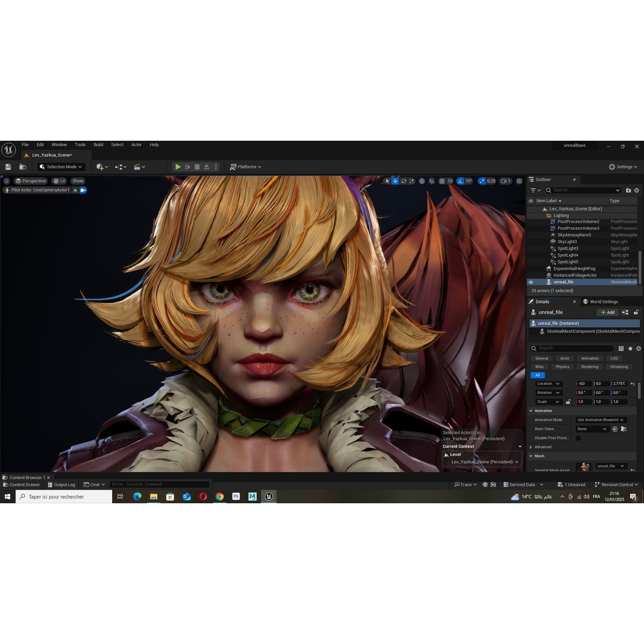Viewport: 644px width, 644px height.
Task: Open grid snap value 10 dropdown
Action: pyautogui.click(x=450, y=181)
